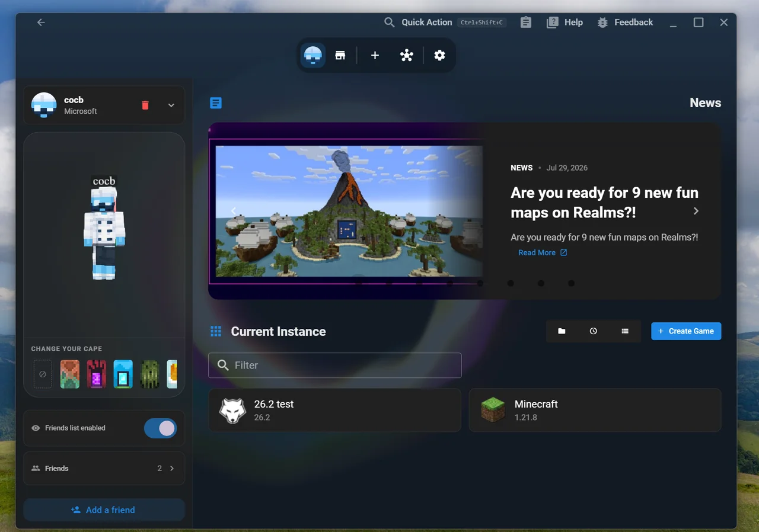Open the volcano island news image

[349, 211]
